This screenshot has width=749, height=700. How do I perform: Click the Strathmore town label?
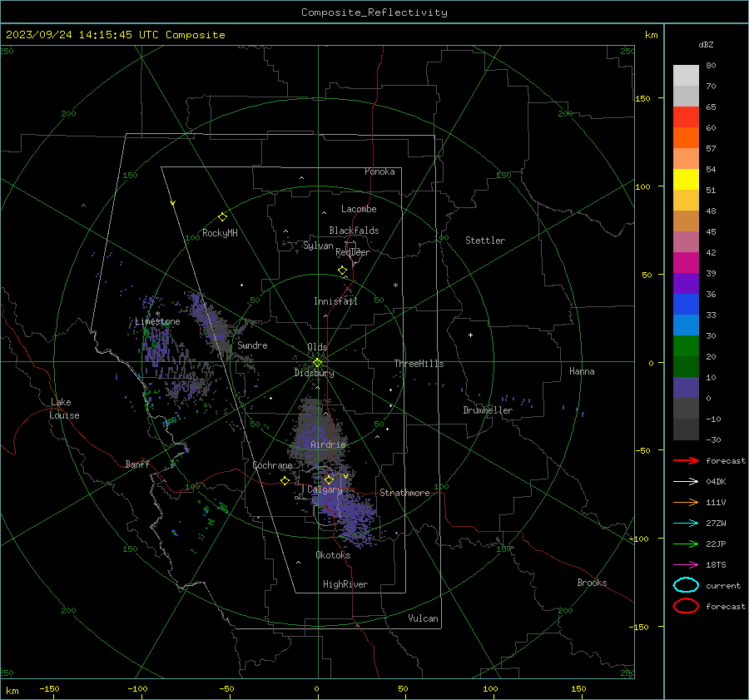404,493
